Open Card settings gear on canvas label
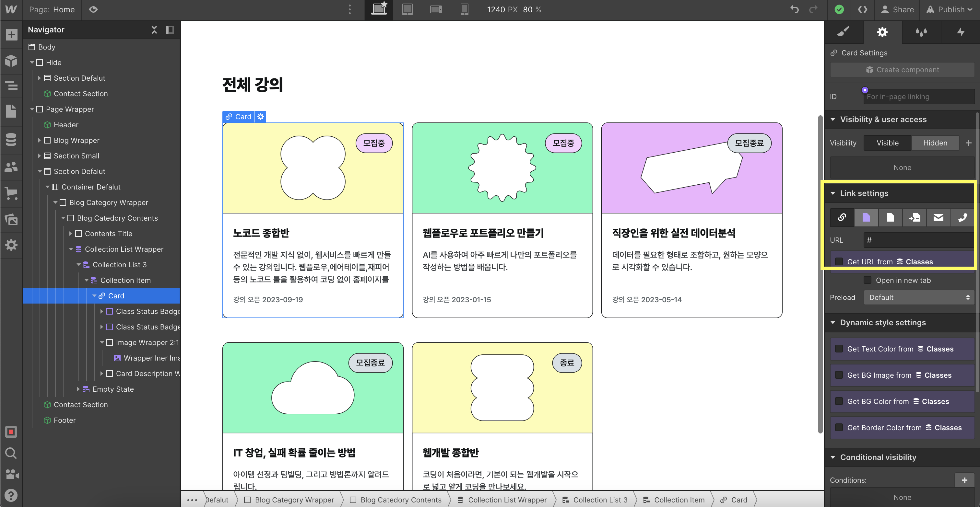 point(261,117)
